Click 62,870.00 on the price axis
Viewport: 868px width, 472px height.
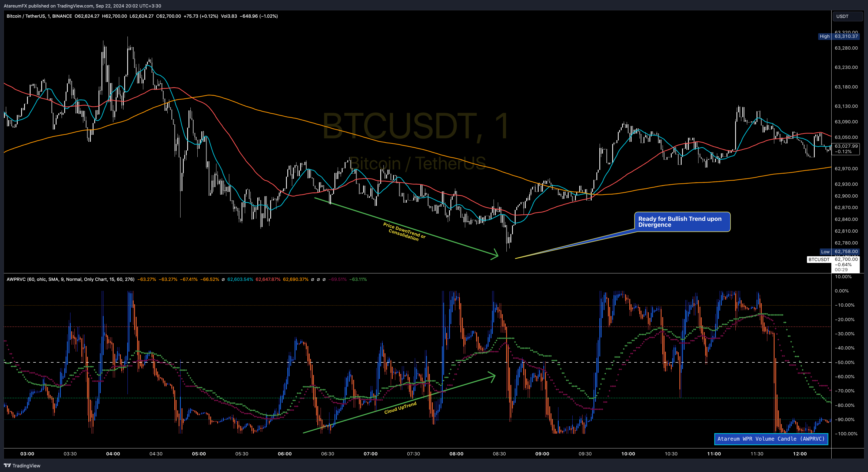pos(846,208)
